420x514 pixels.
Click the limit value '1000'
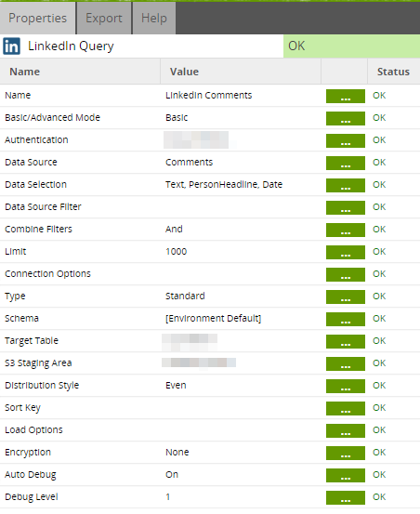pyautogui.click(x=177, y=252)
